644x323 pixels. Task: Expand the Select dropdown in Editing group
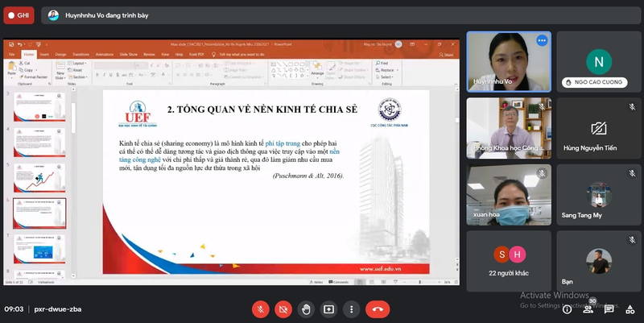pos(384,77)
